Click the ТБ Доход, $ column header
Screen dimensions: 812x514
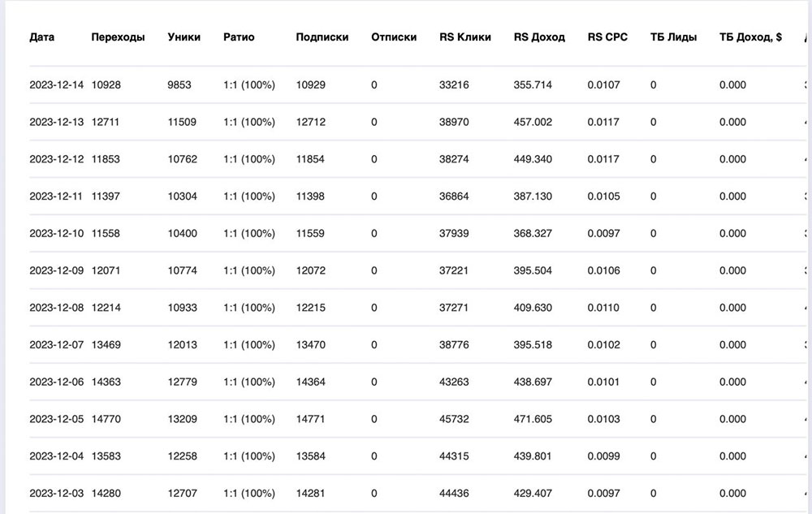coord(750,37)
